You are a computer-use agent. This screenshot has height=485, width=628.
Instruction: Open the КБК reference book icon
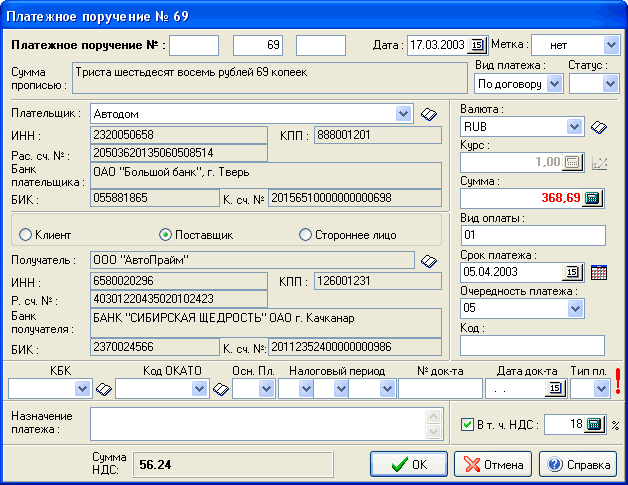click(102, 389)
